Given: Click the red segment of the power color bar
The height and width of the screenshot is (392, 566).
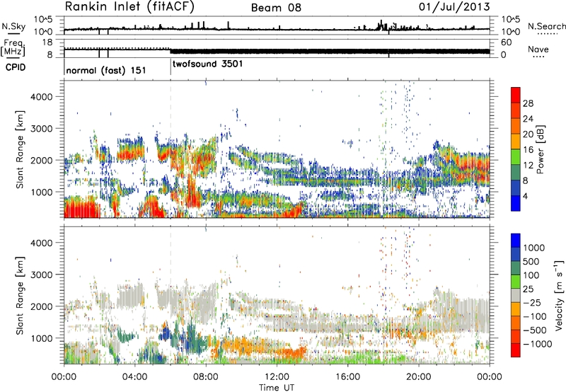Looking at the screenshot, I should pos(516,95).
